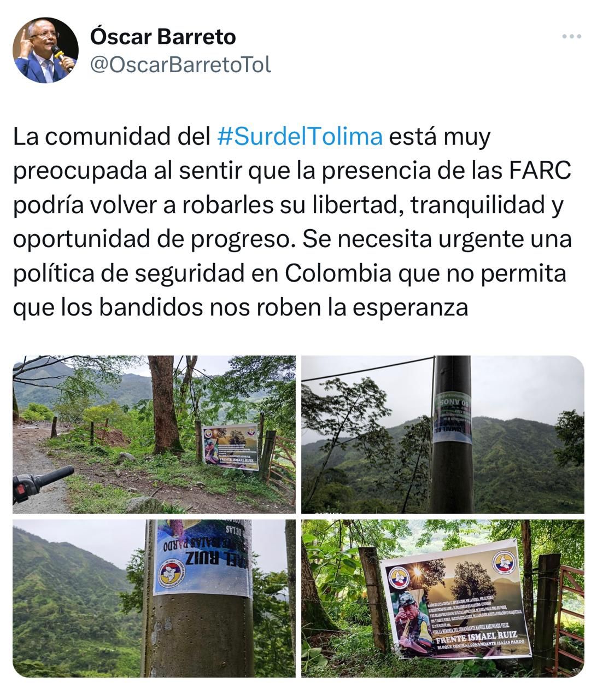
Task: Open the @OscarBarretoTol handle link
Action: pos(180,65)
